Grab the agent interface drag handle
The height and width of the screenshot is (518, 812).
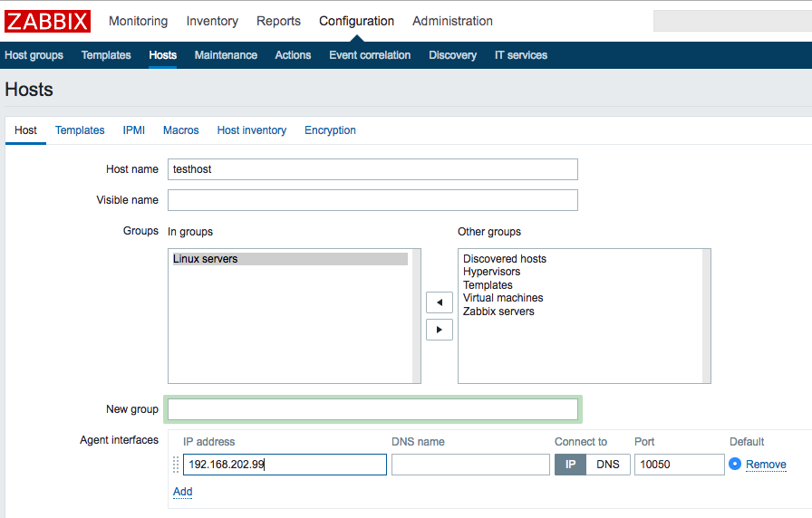tap(176, 465)
